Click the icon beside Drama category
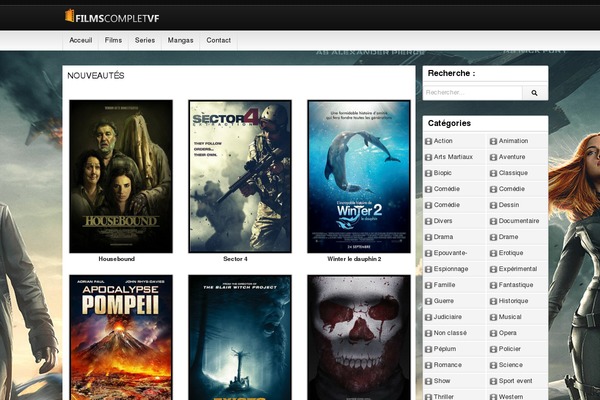The image size is (600, 400). (x=429, y=237)
